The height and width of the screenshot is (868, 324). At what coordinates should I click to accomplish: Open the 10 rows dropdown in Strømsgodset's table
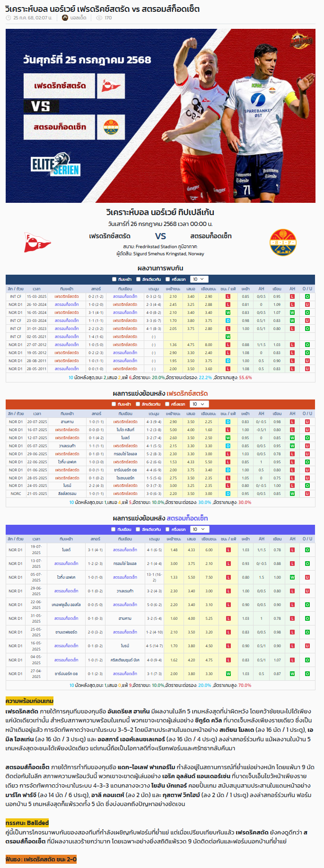tap(199, 529)
